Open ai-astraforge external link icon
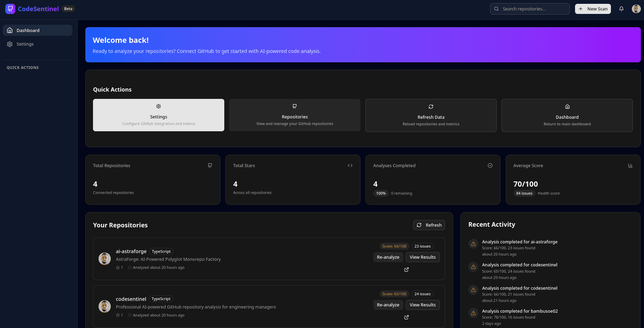Screen dimensions: 644x328 coord(406,270)
